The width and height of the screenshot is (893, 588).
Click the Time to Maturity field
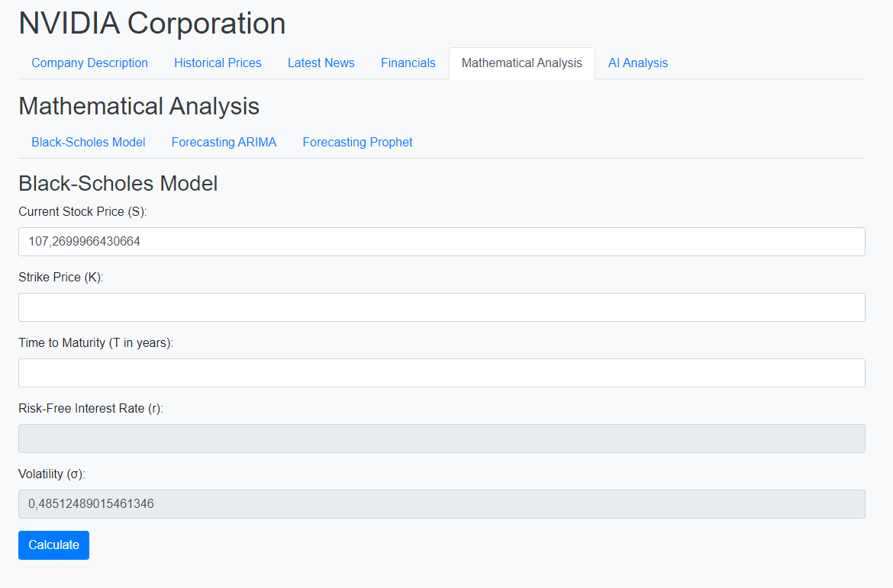tap(441, 373)
